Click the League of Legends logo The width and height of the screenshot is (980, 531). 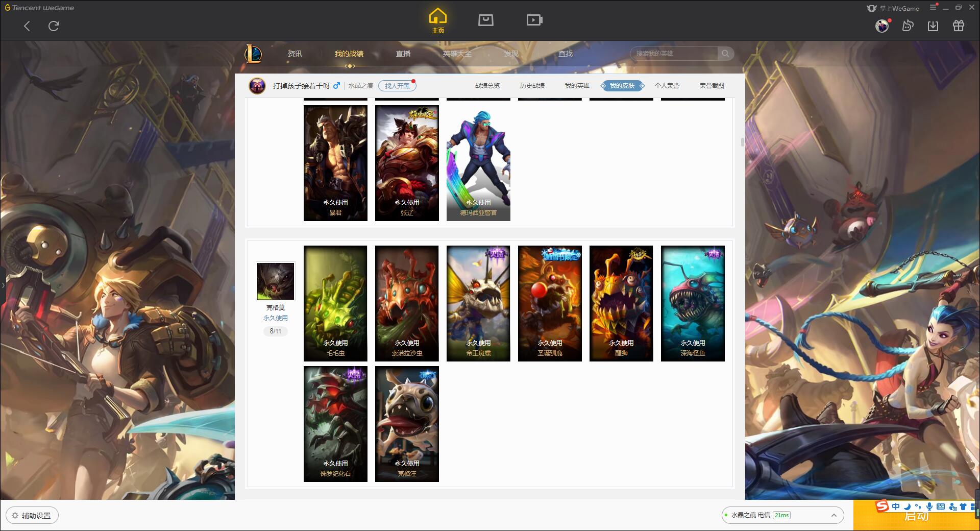point(253,54)
